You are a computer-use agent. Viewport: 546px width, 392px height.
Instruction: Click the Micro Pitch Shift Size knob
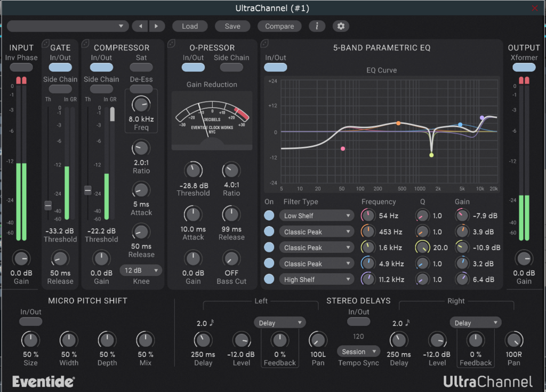click(x=30, y=340)
